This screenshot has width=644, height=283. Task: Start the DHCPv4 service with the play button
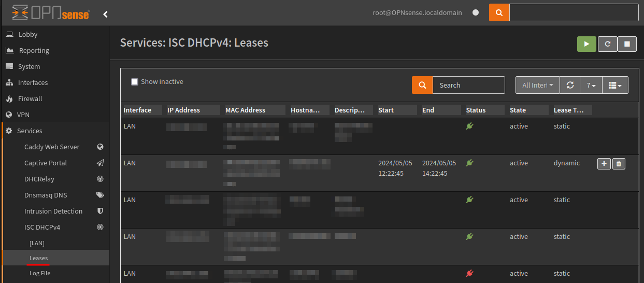pyautogui.click(x=586, y=44)
